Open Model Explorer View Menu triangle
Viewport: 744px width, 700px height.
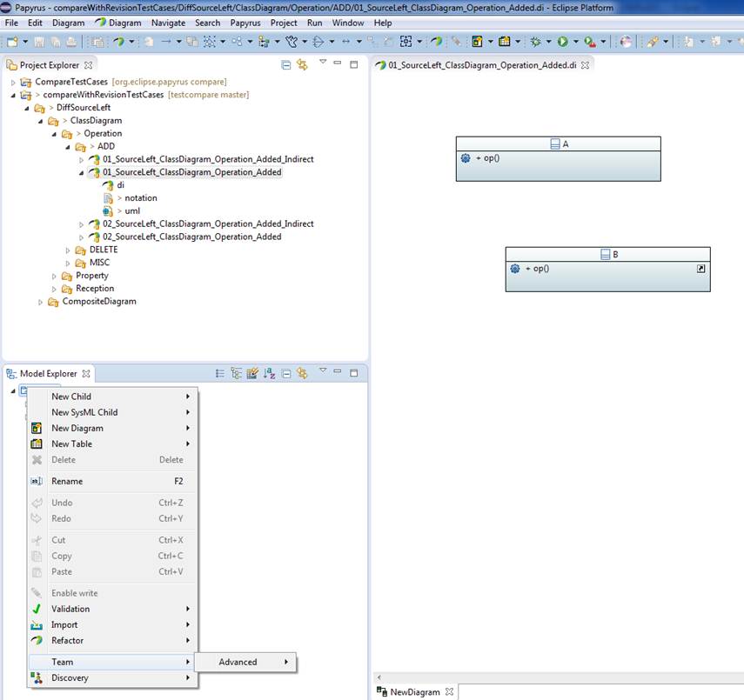(x=323, y=370)
